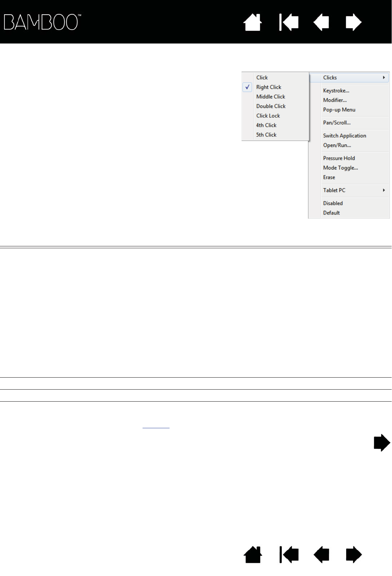Select 4th Click option
This screenshot has width=392, height=576.
[275, 125]
